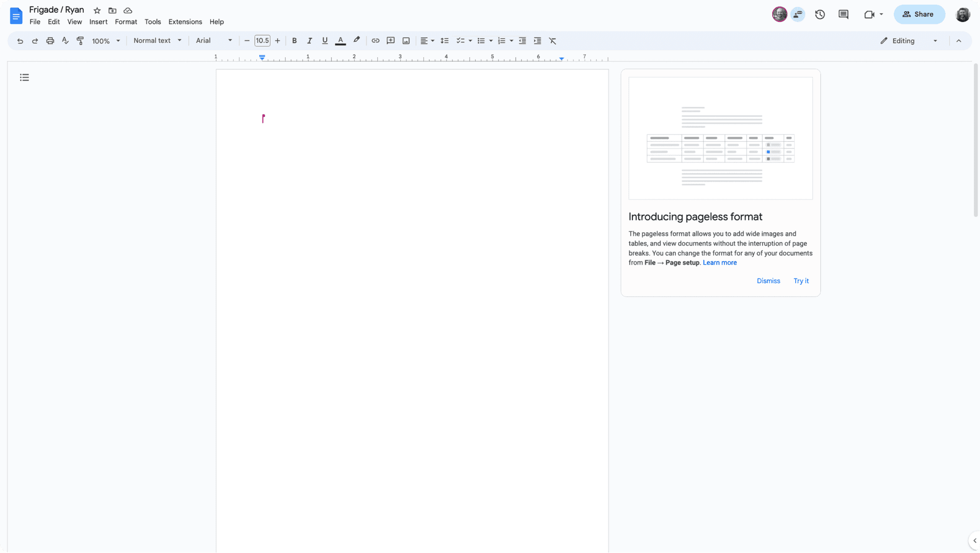Viewport: 980px width, 553px height.
Task: Toggle bold formatting
Action: pyautogui.click(x=295, y=41)
